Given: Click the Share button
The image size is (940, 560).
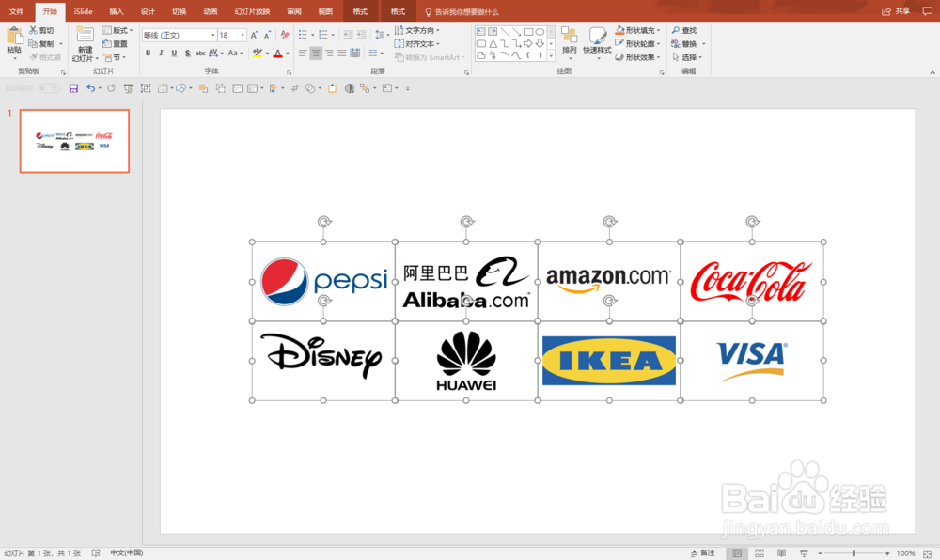Looking at the screenshot, I should pos(896,11).
